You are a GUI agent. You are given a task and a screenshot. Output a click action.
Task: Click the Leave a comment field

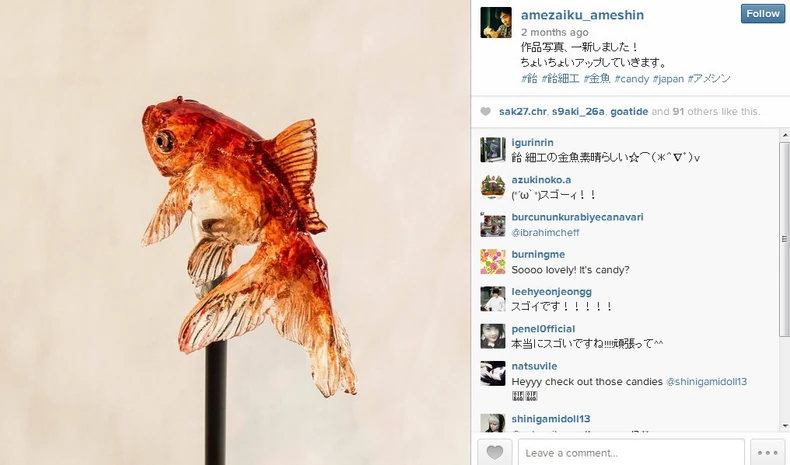tap(631, 452)
